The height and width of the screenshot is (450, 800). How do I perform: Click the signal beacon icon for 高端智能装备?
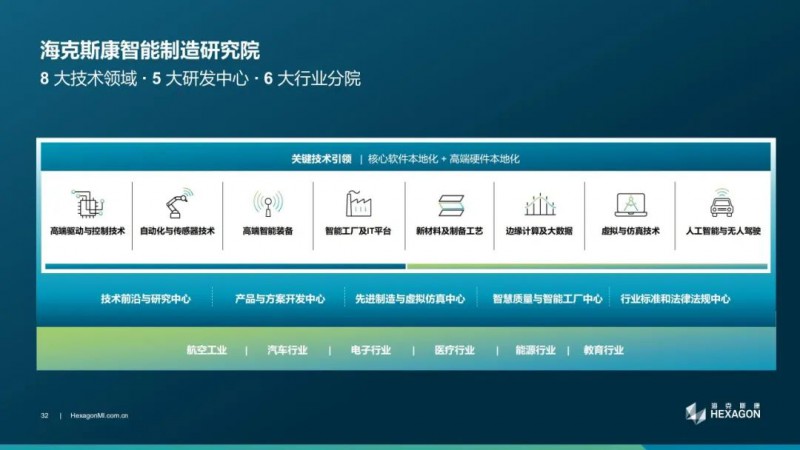[268, 204]
